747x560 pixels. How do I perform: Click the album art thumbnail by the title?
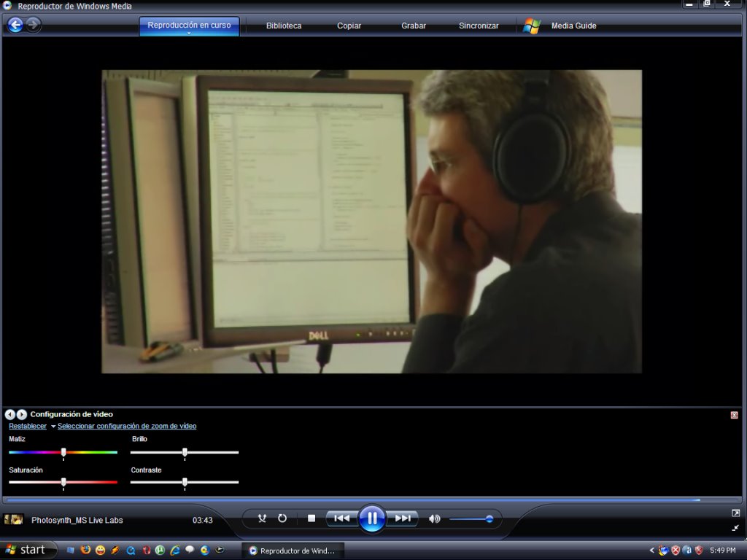[x=13, y=519]
